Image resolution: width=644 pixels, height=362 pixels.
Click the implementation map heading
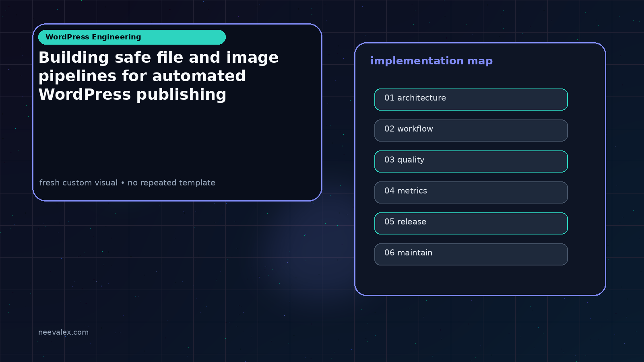tap(431, 61)
